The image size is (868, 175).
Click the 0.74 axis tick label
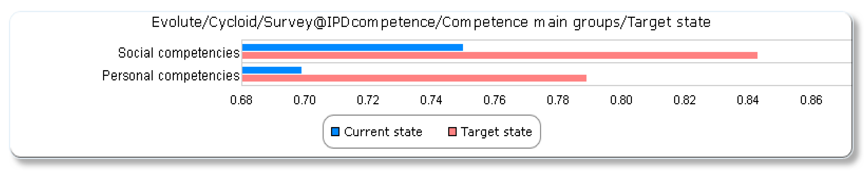pos(431,100)
